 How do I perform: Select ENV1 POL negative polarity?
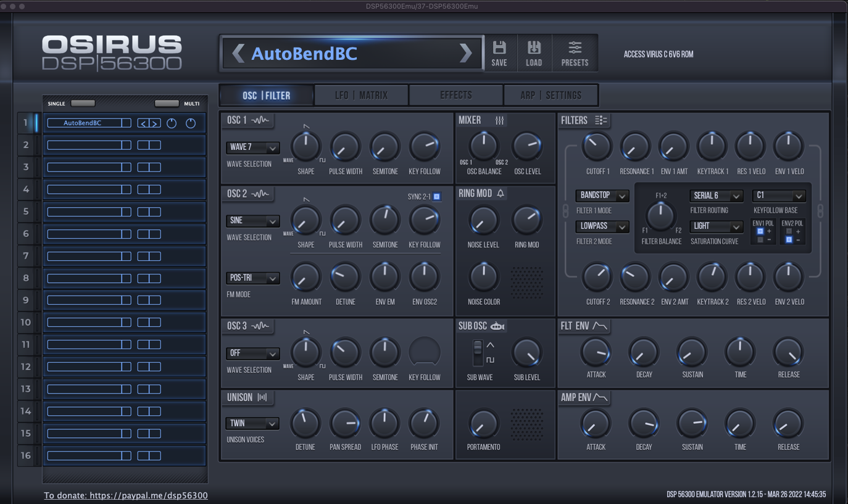[760, 239]
